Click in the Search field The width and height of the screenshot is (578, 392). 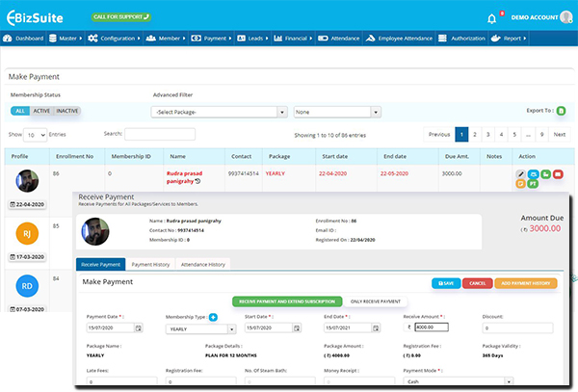pos(160,134)
